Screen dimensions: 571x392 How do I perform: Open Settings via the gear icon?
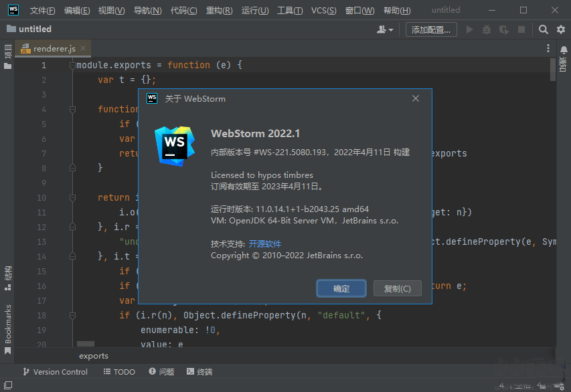coord(560,29)
